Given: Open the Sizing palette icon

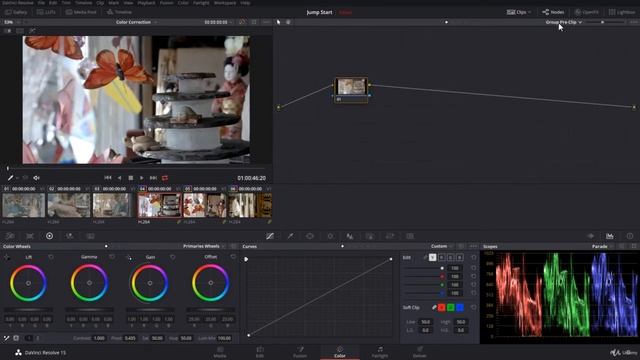Looking at the screenshot, I should tap(390, 236).
